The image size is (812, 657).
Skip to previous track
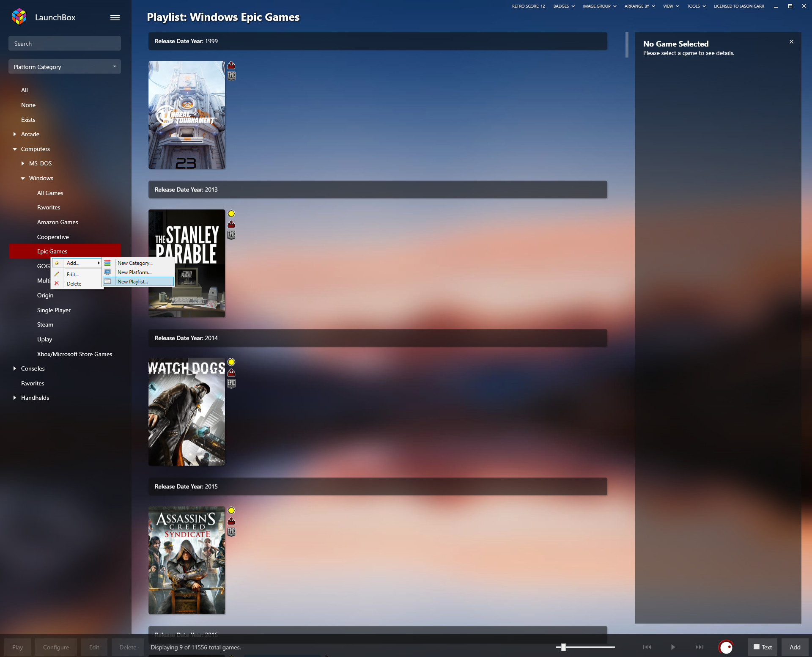pyautogui.click(x=647, y=647)
